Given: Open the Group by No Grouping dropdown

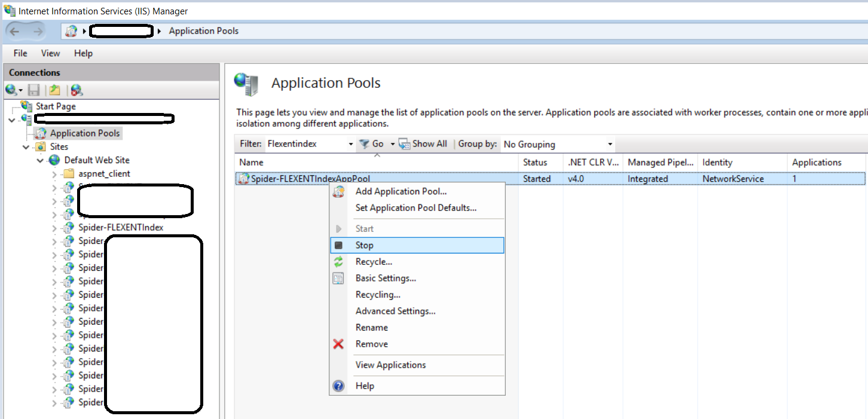Looking at the screenshot, I should point(610,144).
